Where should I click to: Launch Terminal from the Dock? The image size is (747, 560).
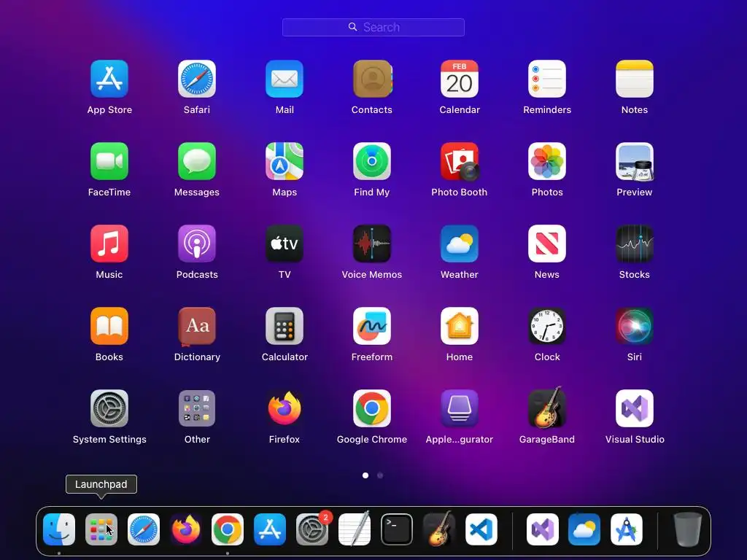click(x=396, y=529)
